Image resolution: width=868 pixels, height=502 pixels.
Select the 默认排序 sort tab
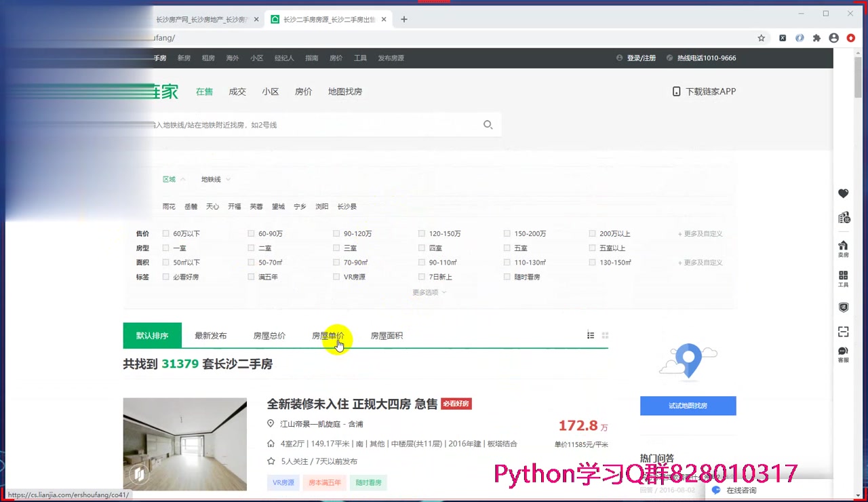point(152,335)
